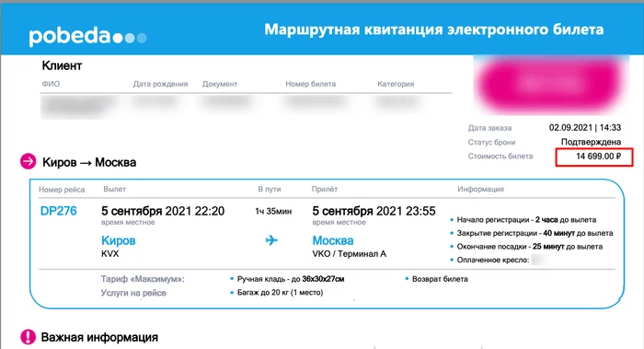
Task: Click the Клиент section heading
Action: coord(62,65)
